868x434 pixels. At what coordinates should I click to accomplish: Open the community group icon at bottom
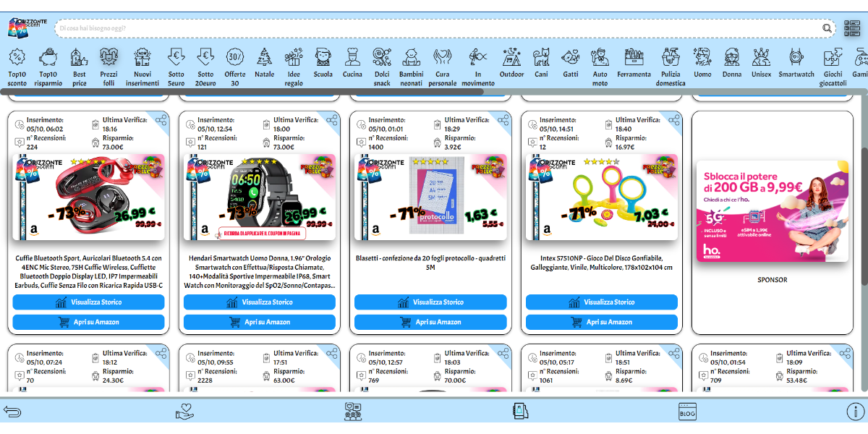[353, 412]
